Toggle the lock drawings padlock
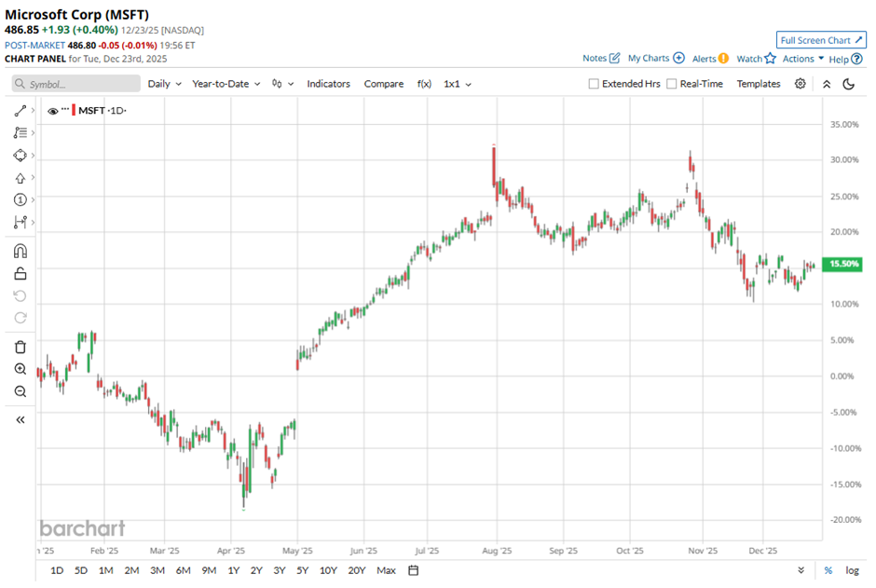 click(21, 274)
